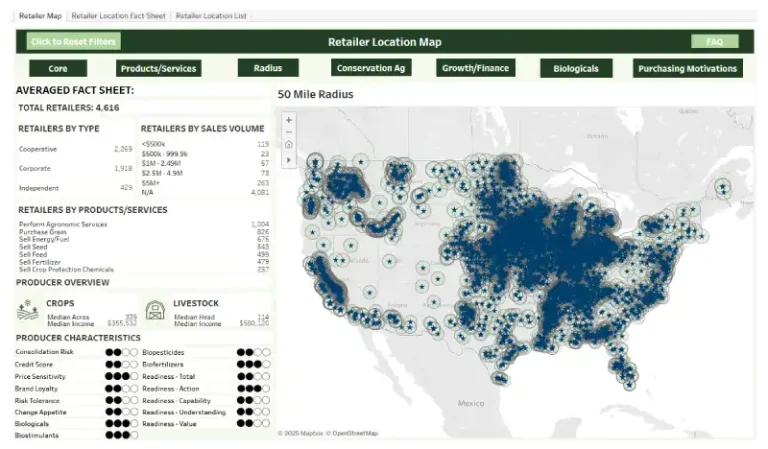Select the Independent retailer type row
Screen dimensions: 768x449
click(75, 188)
